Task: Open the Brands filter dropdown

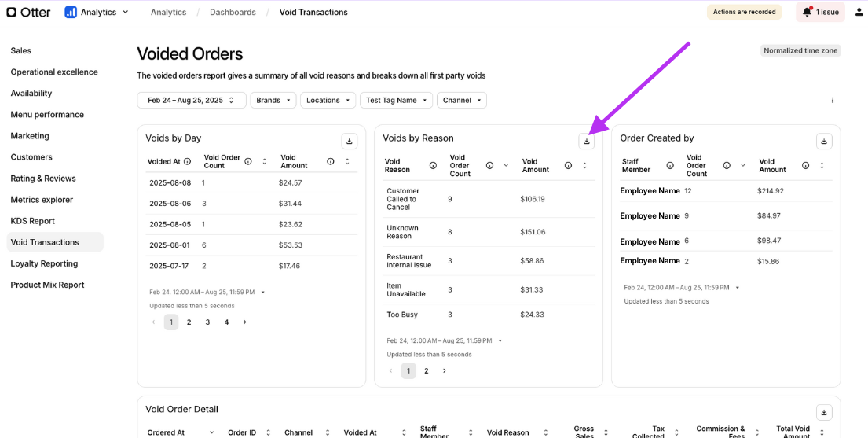Action: click(x=273, y=101)
